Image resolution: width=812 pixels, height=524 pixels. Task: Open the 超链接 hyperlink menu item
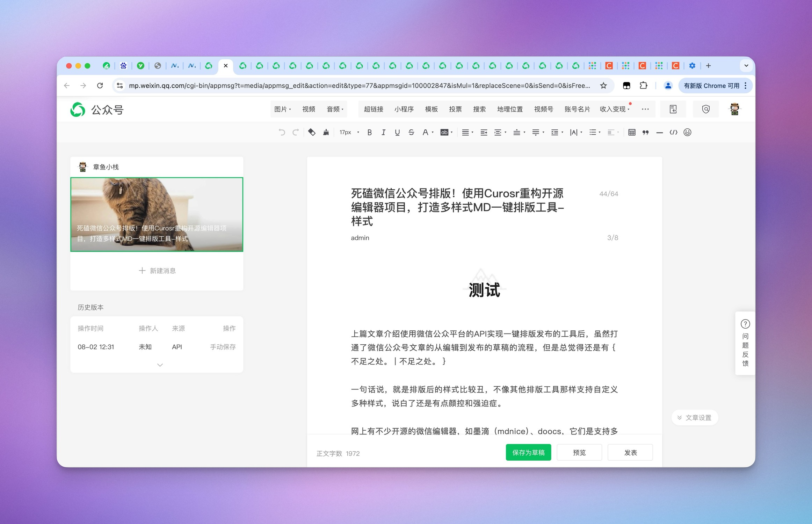pyautogui.click(x=374, y=109)
